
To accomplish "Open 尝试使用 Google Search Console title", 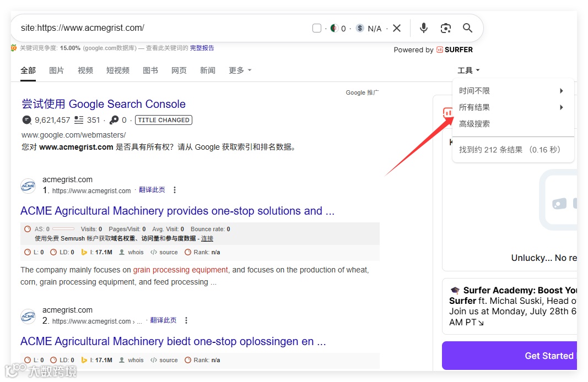I will (104, 103).
